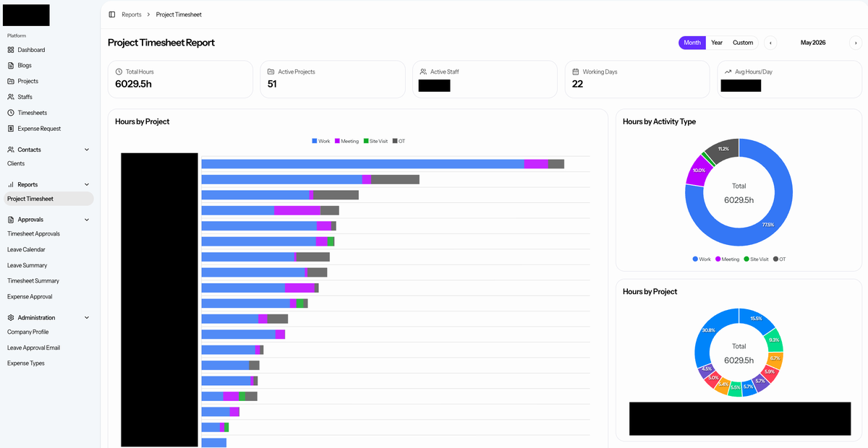
Task: Click the 11.2% OT donut segment
Action: click(723, 149)
